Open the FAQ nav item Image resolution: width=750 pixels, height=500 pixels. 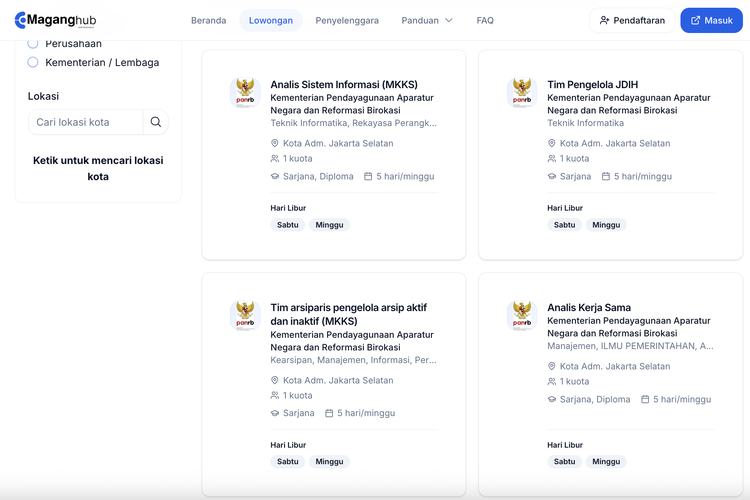[485, 21]
